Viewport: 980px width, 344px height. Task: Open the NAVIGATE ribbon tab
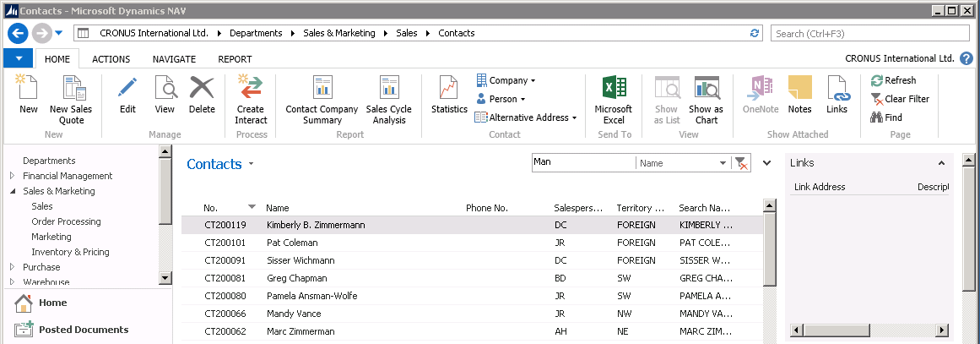(174, 59)
